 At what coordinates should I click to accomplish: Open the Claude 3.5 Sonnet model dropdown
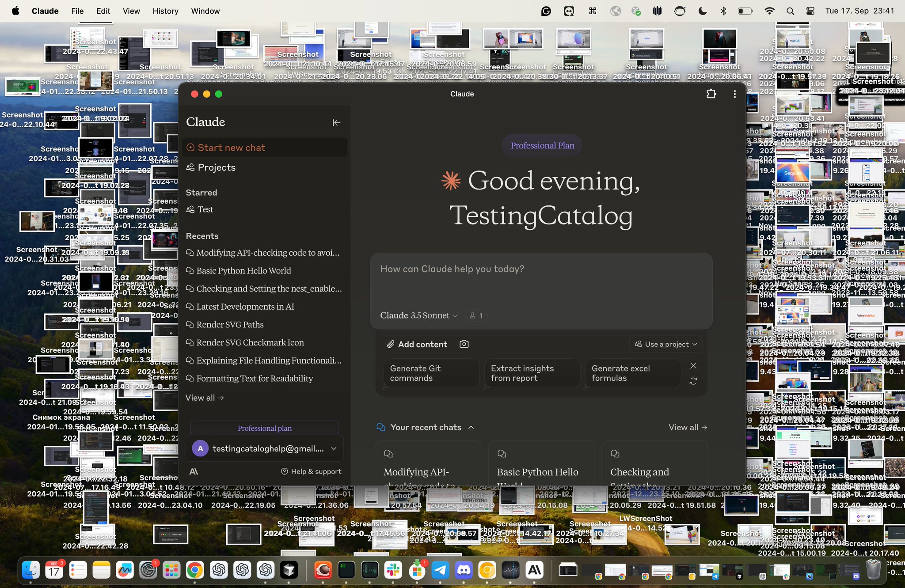tap(418, 315)
